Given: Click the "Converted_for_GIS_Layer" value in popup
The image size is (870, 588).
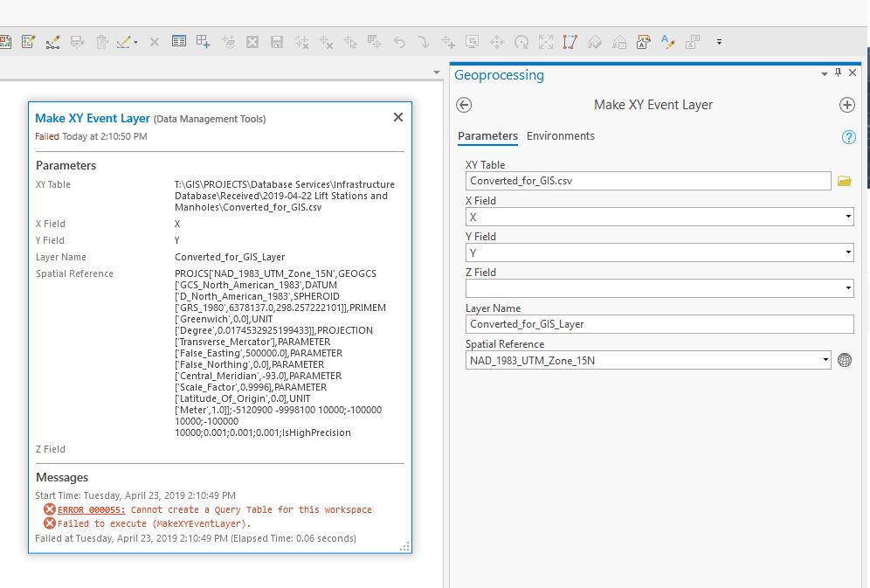Looking at the screenshot, I should tap(230, 257).
